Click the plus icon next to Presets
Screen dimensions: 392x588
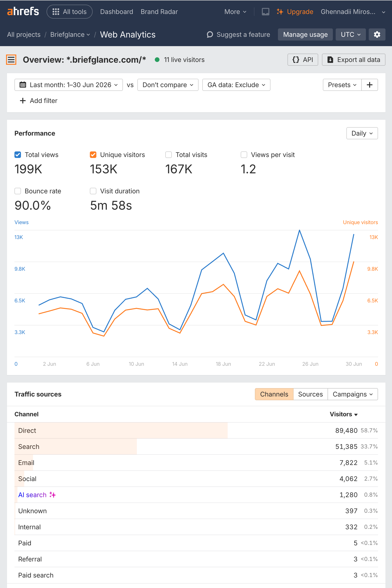coord(369,85)
